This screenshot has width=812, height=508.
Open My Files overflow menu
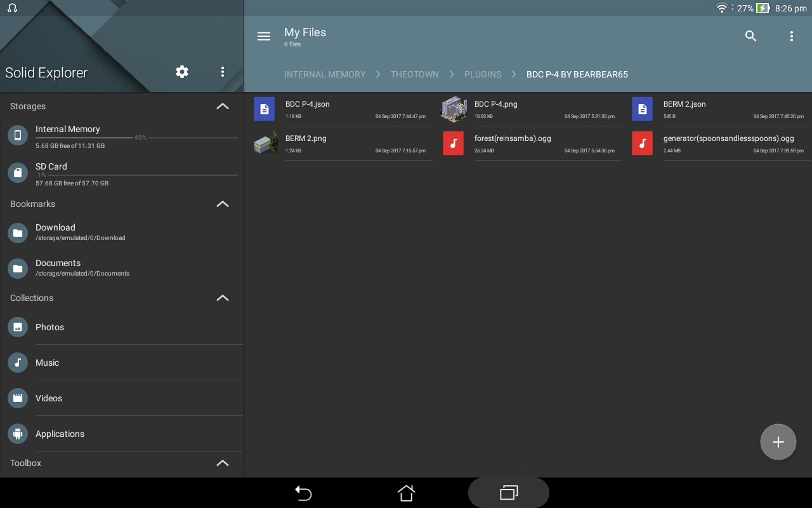(791, 36)
